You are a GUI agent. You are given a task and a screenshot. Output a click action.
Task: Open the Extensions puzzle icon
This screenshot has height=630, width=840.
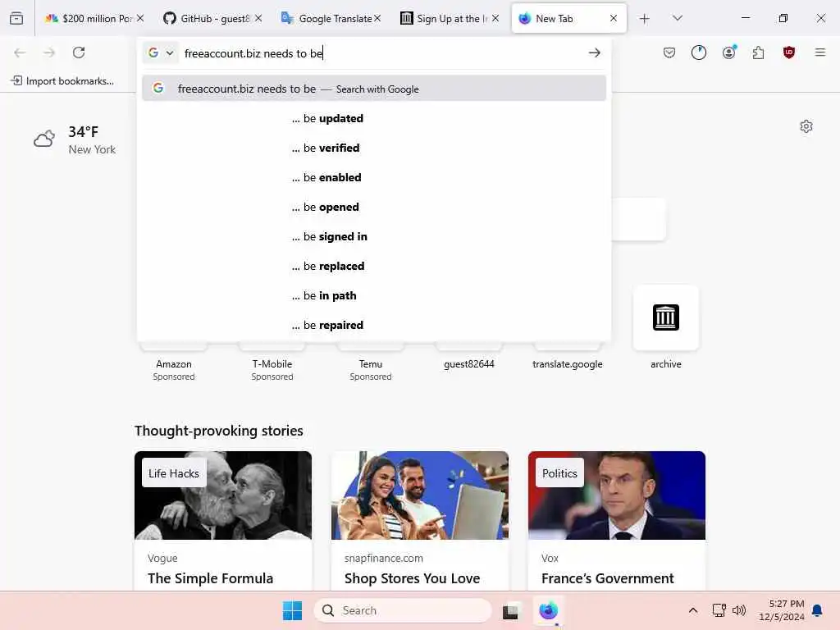[758, 52]
